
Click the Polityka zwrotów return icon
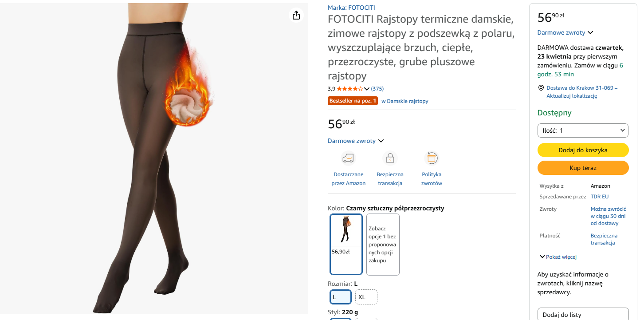pos(432,158)
